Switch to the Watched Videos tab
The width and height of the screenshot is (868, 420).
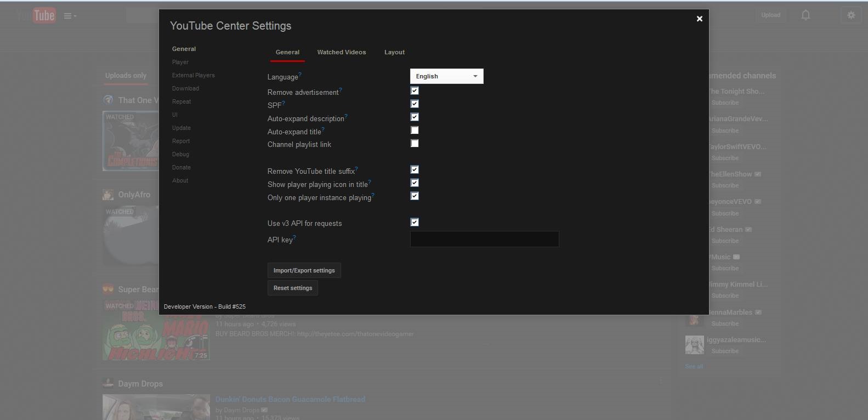(342, 52)
